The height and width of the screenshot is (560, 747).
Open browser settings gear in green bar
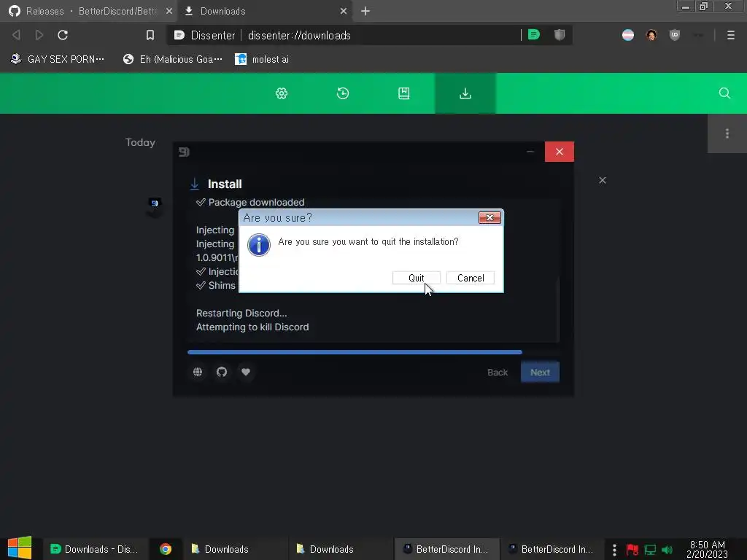[x=282, y=93]
